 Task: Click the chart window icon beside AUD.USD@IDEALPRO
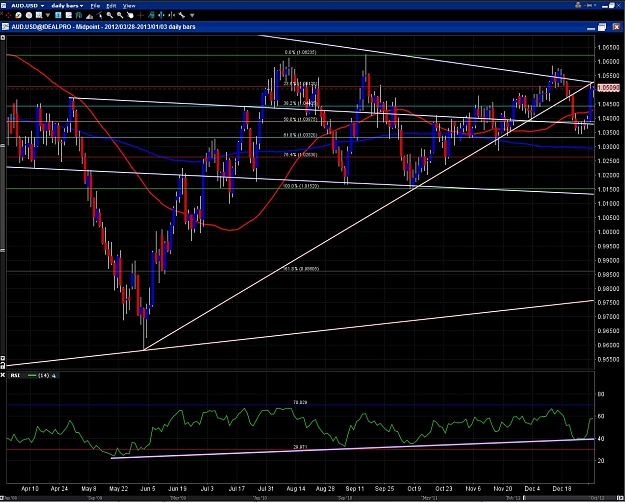click(x=5, y=27)
